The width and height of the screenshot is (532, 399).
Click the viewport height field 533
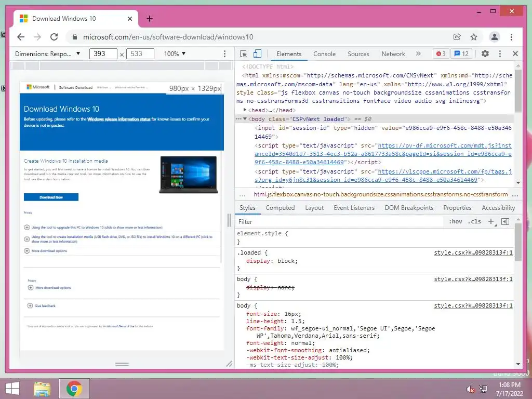click(x=140, y=54)
